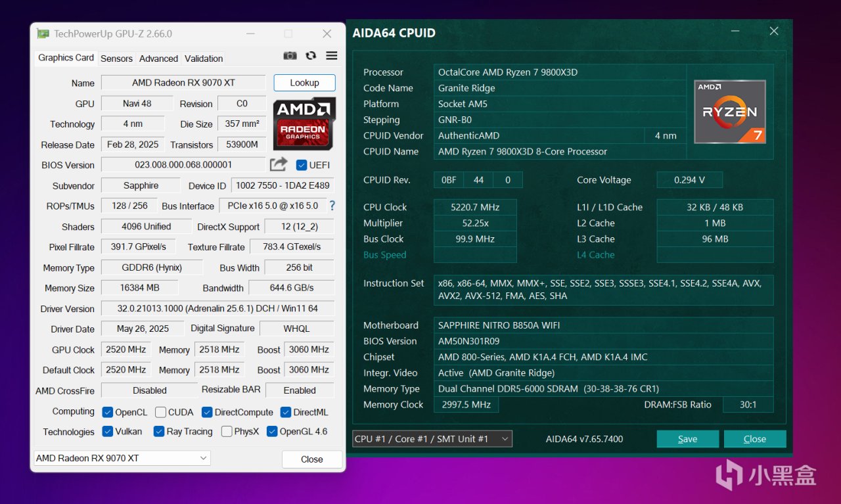The image size is (841, 504).
Task: Click the Memory Type value GDDR6 (Hynix)
Action: point(152,267)
